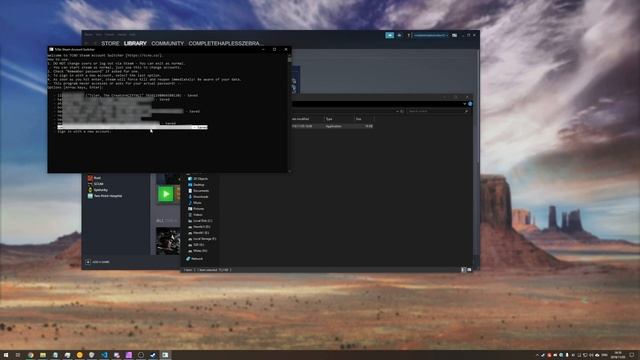The width and height of the screenshot is (640, 360).
Task: Click the Rust game icon in Steam
Action: [90, 178]
